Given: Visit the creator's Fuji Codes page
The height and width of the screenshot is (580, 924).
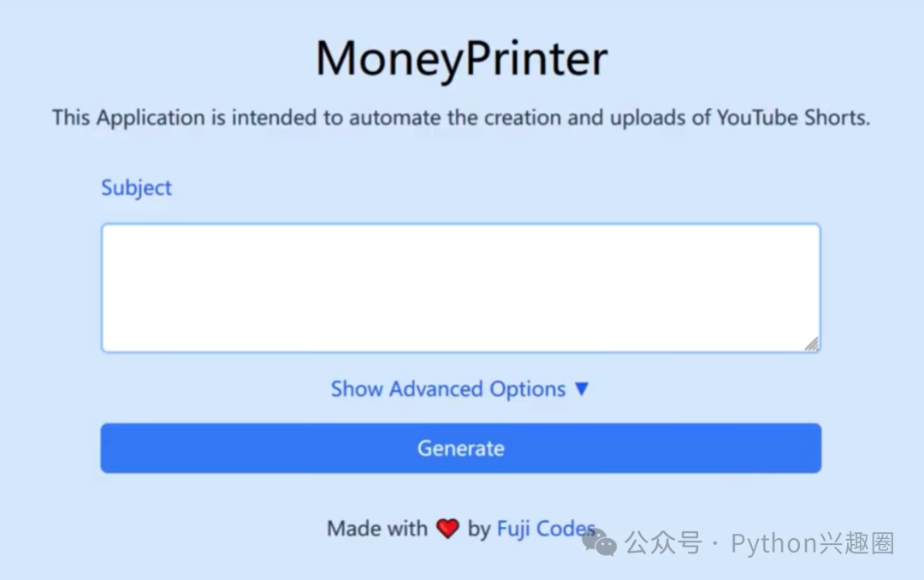Looking at the screenshot, I should tap(546, 528).
